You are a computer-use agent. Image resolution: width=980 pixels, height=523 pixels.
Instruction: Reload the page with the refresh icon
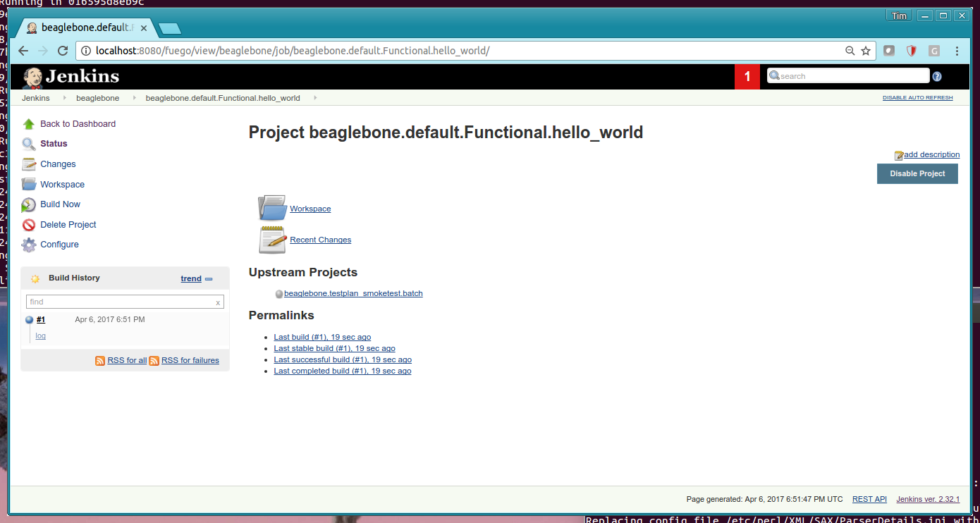pyautogui.click(x=63, y=51)
